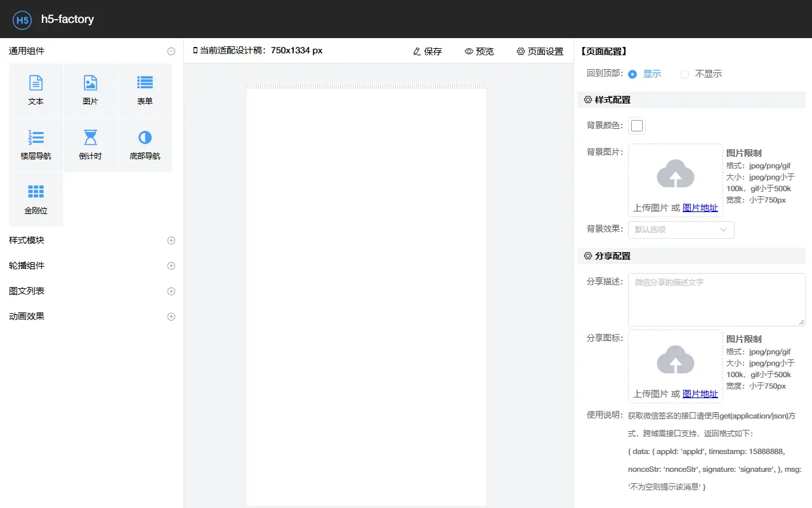Click the 【页面配置】 panel heading
Screen dimensions: 812x508
pos(603,51)
